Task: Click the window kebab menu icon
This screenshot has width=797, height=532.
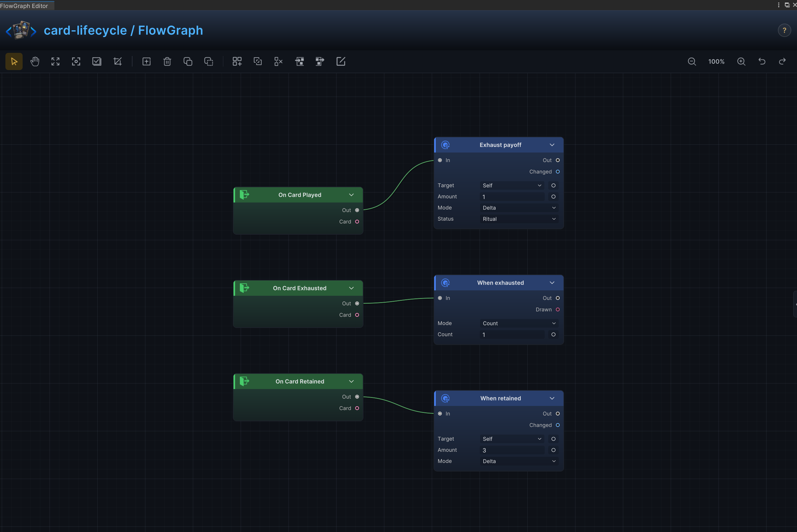Action: coord(779,5)
